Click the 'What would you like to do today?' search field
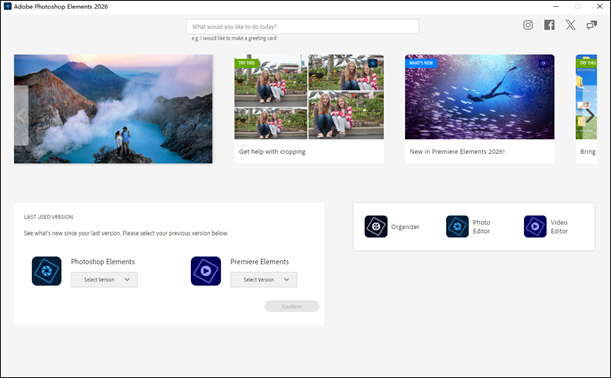 tap(302, 26)
